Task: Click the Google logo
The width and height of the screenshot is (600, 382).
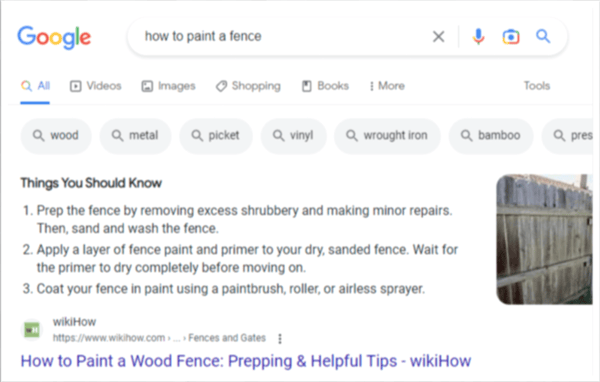Action: 54,38
